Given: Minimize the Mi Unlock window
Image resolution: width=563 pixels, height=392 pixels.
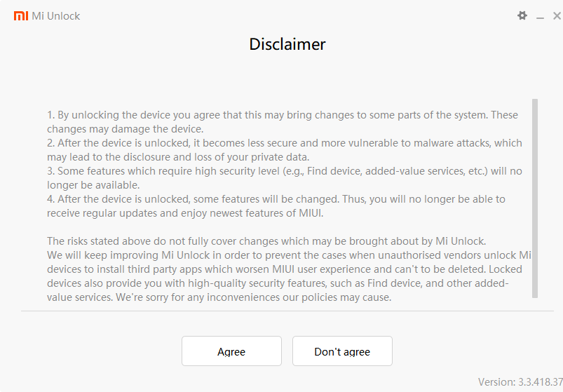Looking at the screenshot, I should (540, 15).
